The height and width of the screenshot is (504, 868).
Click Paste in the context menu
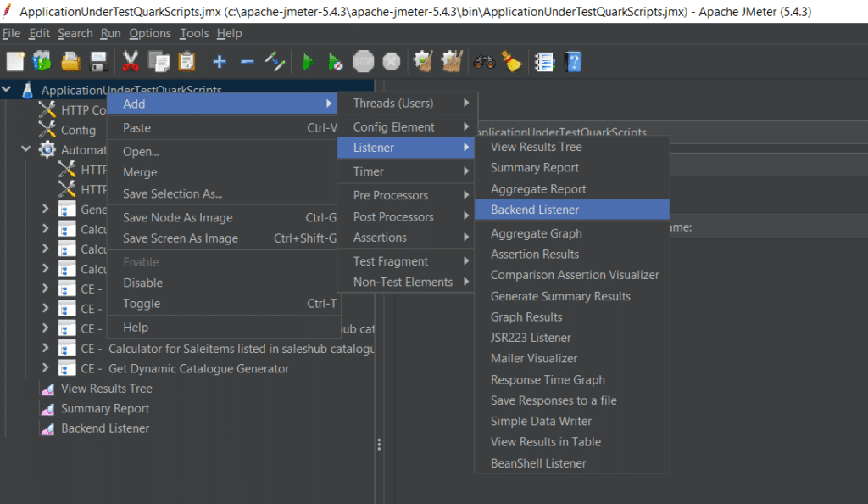222,128
